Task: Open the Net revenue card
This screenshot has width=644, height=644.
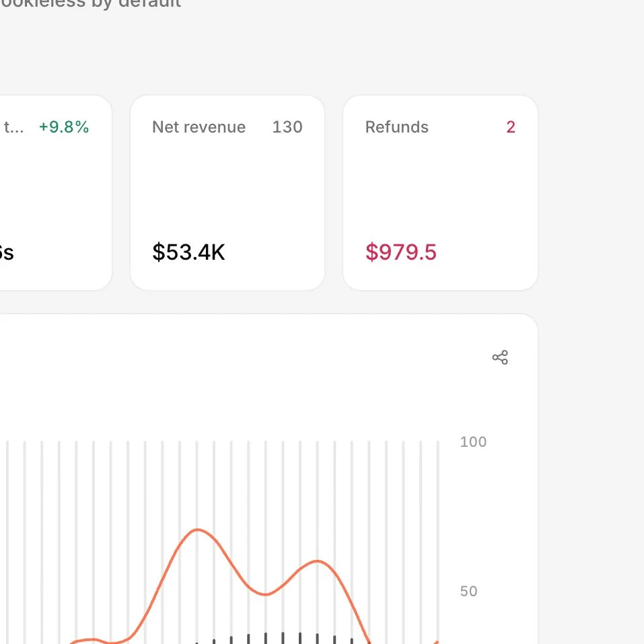Action: 227,192
